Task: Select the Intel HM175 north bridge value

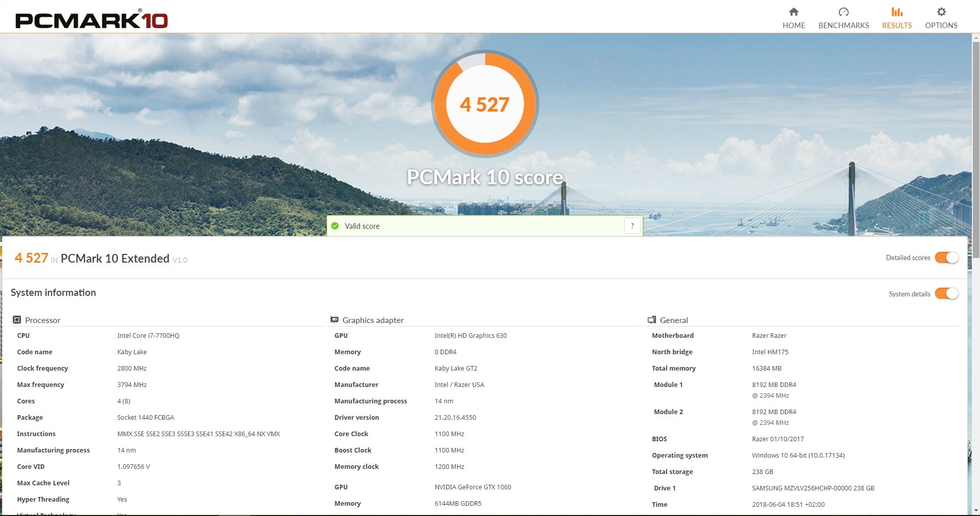Action: click(x=770, y=352)
